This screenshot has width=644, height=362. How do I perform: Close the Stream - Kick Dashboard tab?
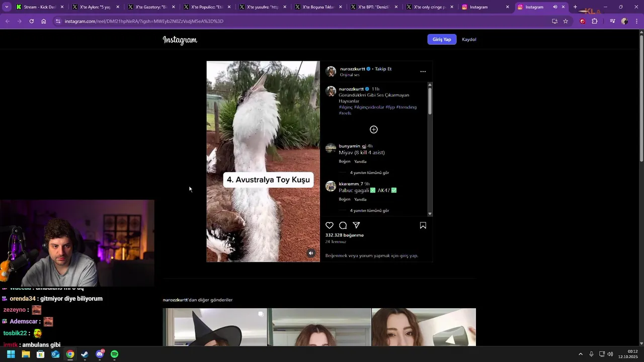[x=62, y=7]
